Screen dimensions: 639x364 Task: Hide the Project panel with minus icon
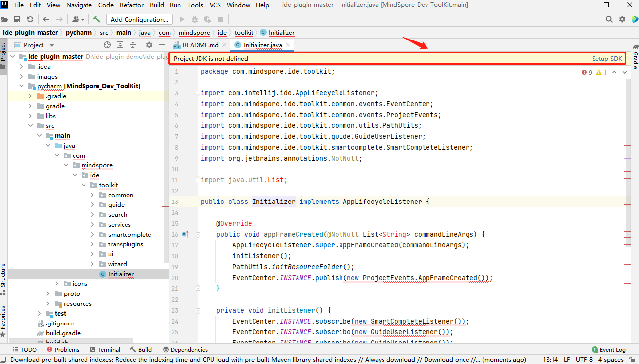(x=162, y=45)
